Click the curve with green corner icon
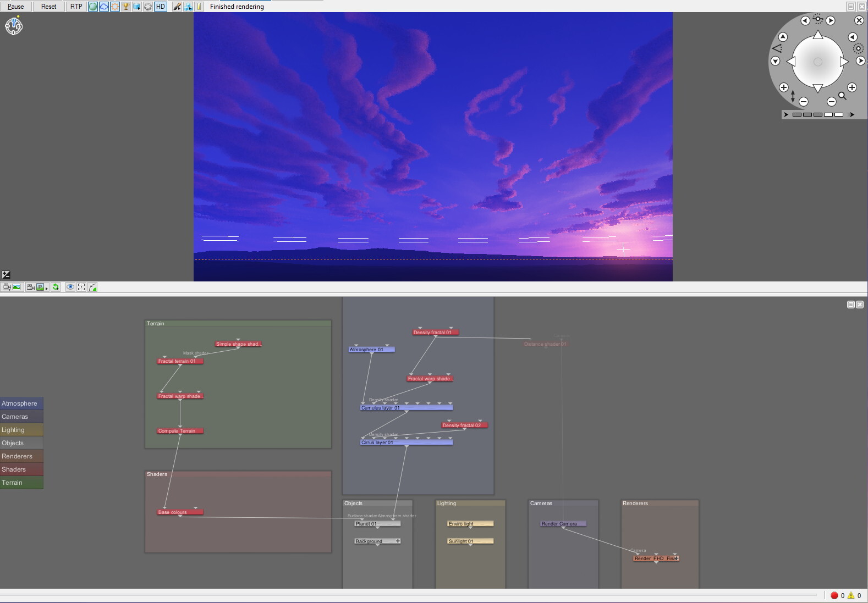868x603 pixels. click(92, 287)
